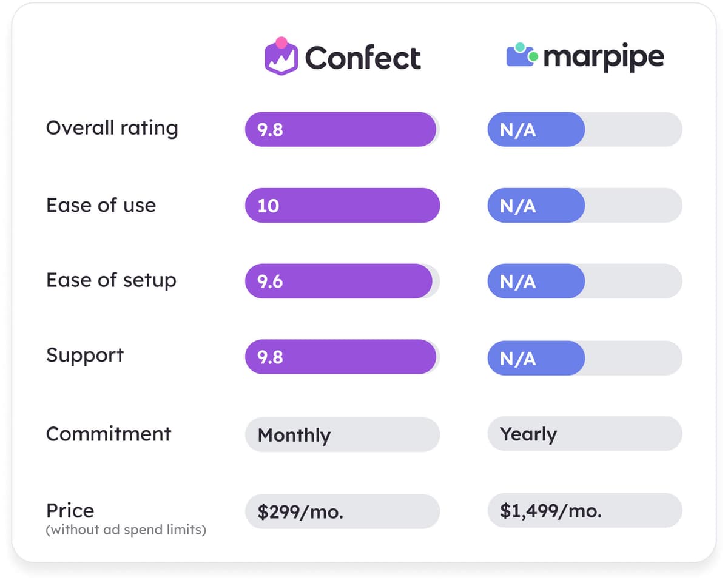Select the Yearly commitment pill
This screenshot has width=728, height=583.
pos(585,434)
